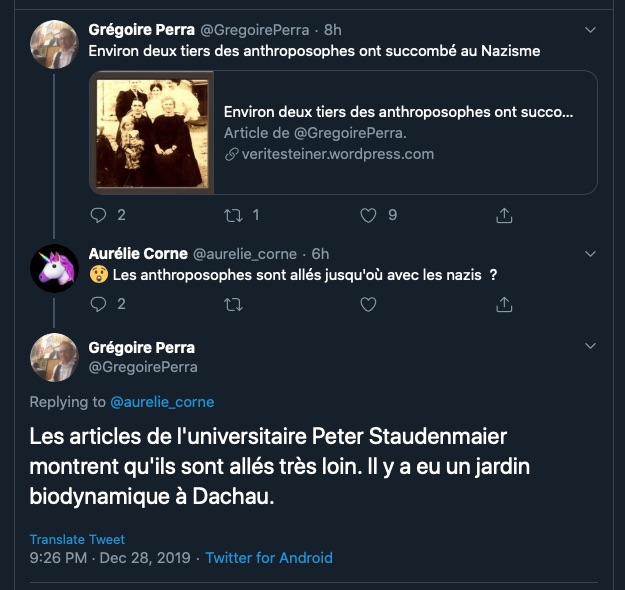Open more options on Aurélie Corne's tweet
Image resolution: width=625 pixels, height=590 pixels.
(x=590, y=254)
